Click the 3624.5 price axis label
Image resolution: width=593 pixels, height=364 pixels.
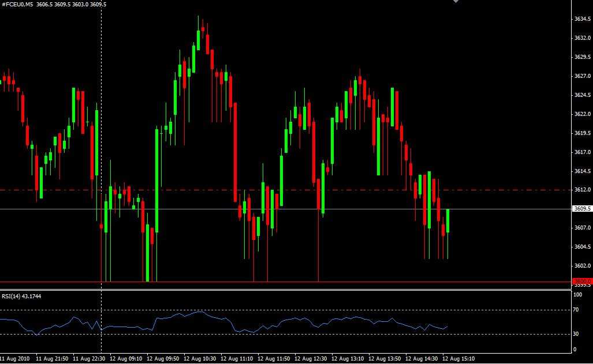583,95
